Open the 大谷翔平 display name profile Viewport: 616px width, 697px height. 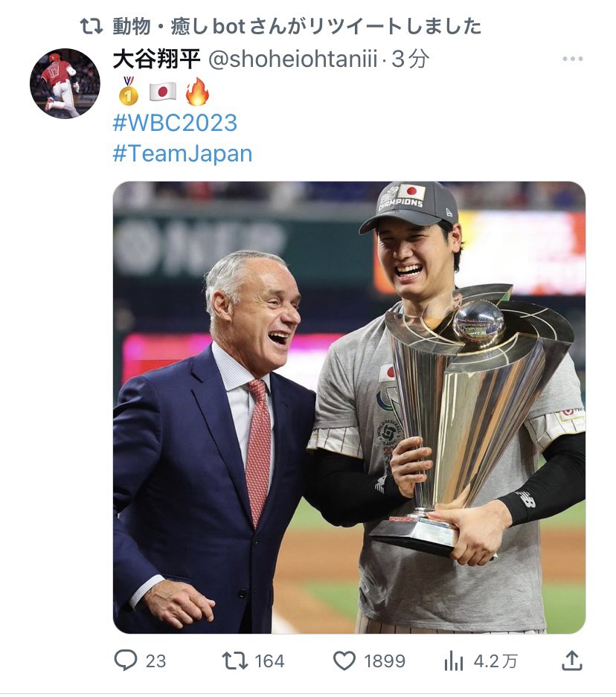157,59
